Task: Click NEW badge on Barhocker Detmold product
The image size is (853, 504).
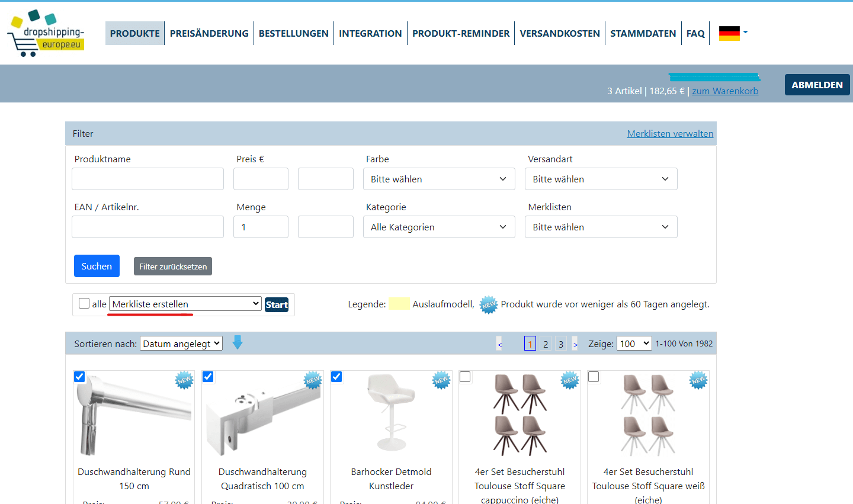Action: (x=441, y=380)
